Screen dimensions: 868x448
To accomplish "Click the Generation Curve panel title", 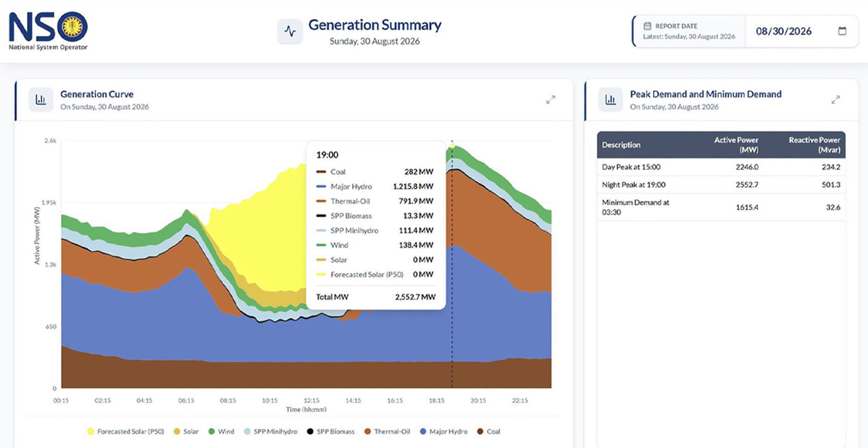I will pyautogui.click(x=97, y=94).
